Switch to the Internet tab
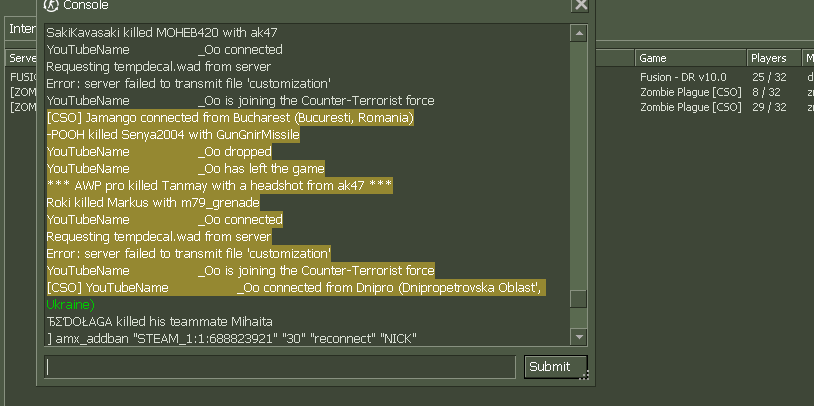814x406 pixels. pos(20,28)
